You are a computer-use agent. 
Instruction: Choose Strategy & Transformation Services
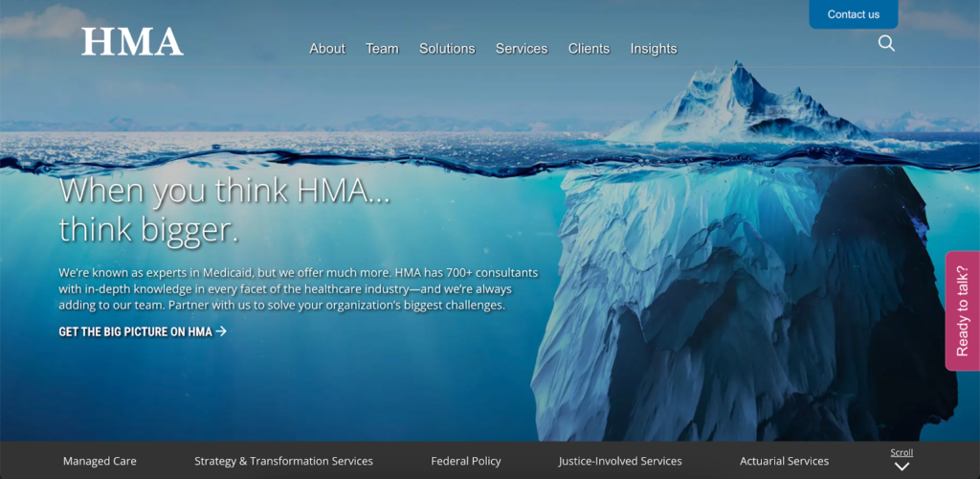(x=283, y=462)
